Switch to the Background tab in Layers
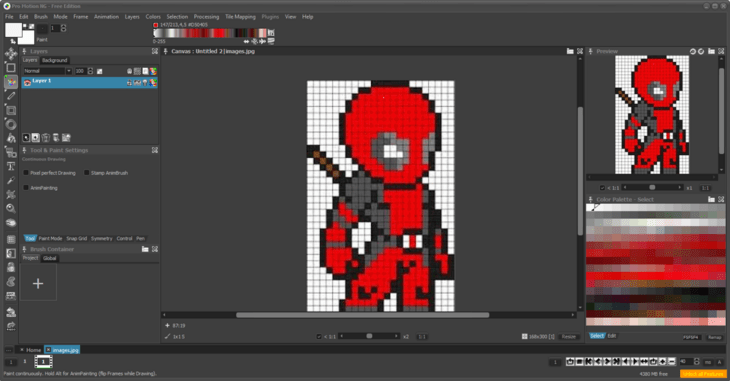730x381 pixels. point(54,60)
